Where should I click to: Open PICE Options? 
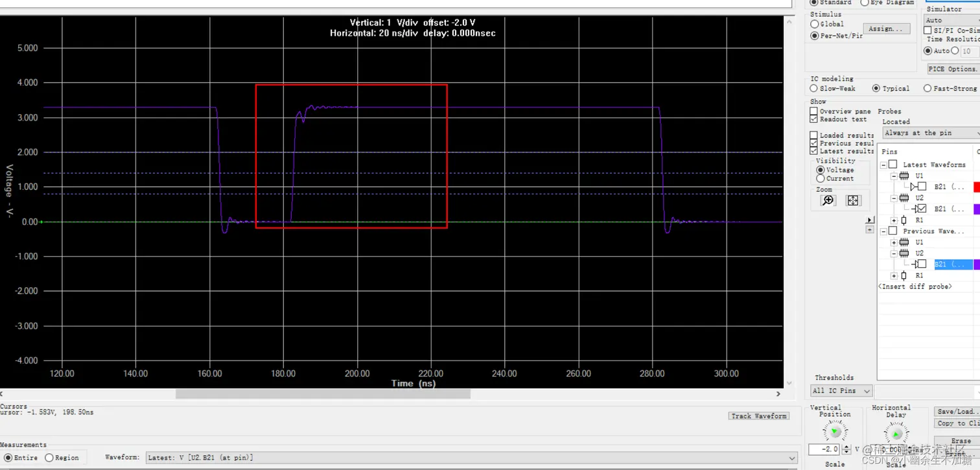point(953,69)
